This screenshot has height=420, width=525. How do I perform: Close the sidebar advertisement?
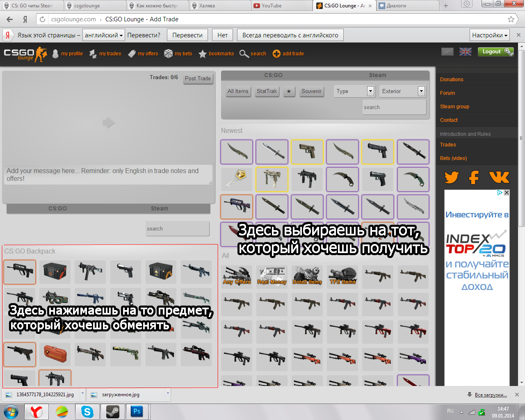click(x=507, y=193)
